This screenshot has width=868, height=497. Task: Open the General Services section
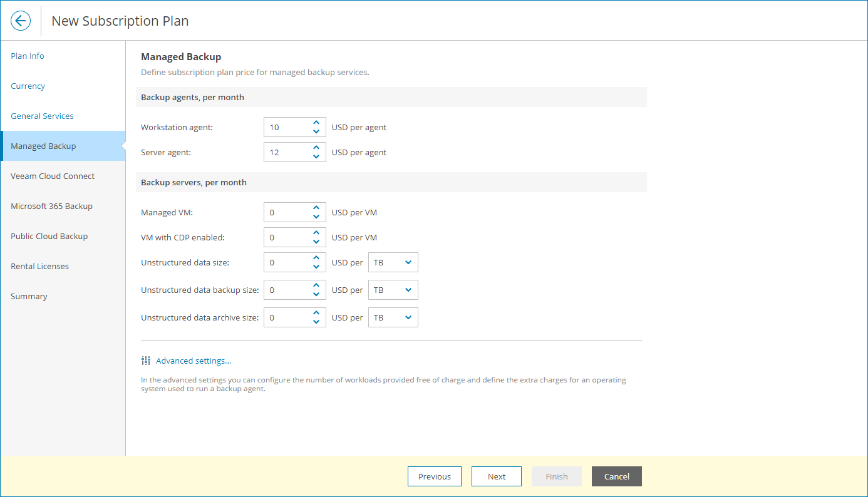coord(42,116)
